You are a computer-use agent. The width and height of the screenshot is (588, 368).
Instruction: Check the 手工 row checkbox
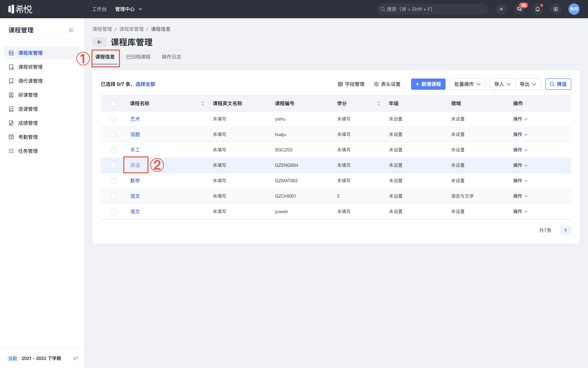point(113,150)
